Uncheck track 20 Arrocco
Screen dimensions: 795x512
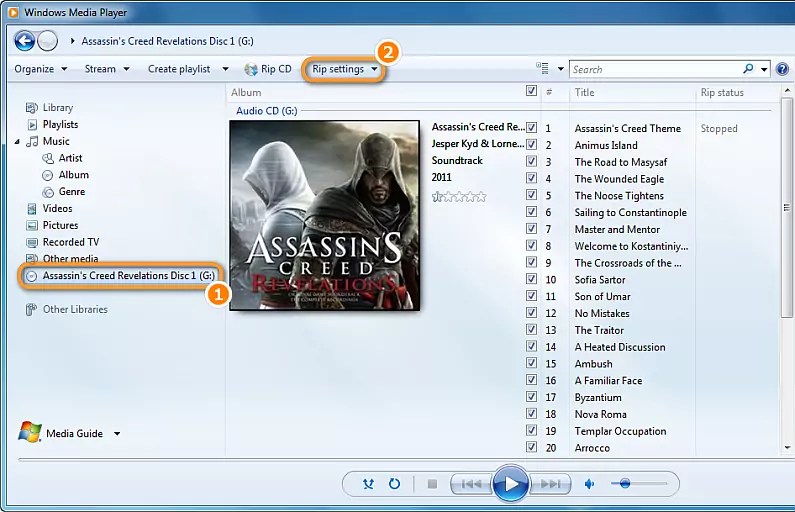pos(531,447)
